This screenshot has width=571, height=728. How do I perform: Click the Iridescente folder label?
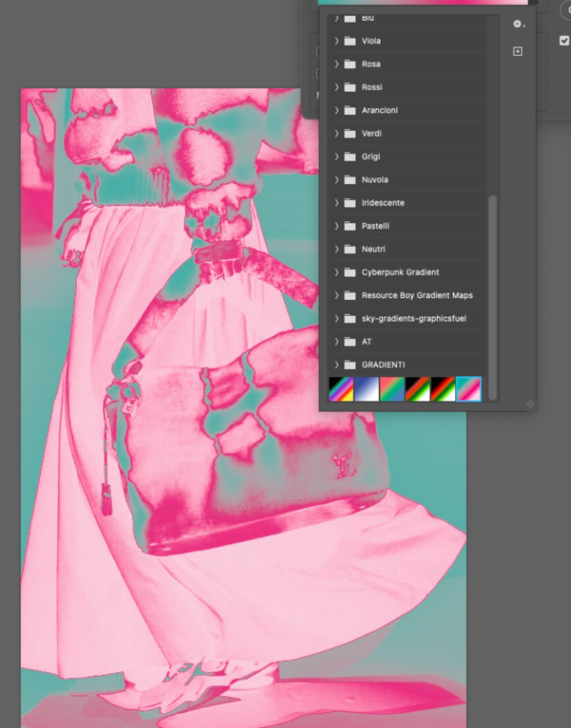(383, 203)
